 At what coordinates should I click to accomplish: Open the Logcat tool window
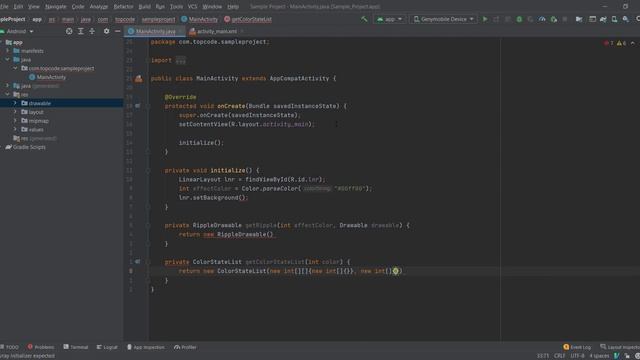click(x=107, y=347)
